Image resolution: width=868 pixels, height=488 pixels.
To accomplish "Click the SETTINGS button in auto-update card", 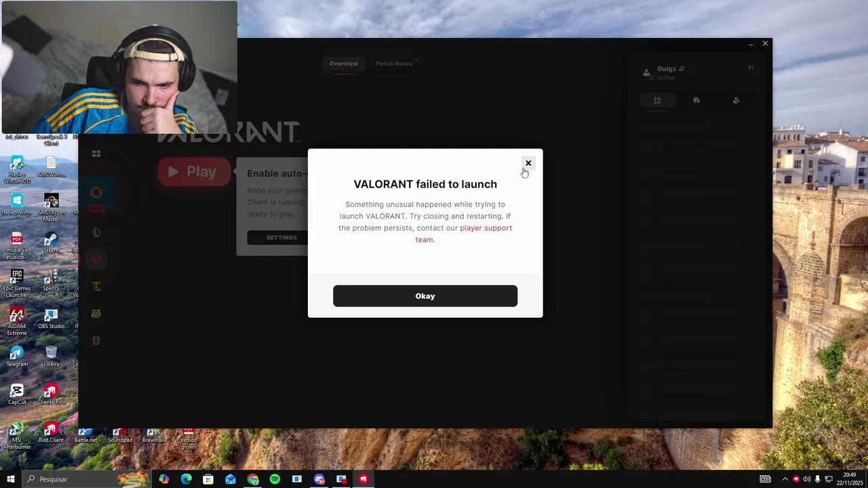I will point(281,238).
